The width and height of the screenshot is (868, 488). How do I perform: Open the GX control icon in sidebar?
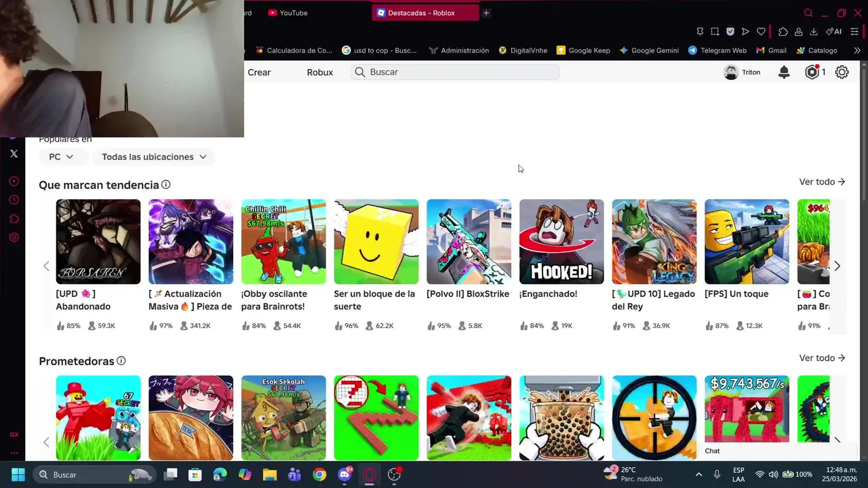(x=14, y=434)
